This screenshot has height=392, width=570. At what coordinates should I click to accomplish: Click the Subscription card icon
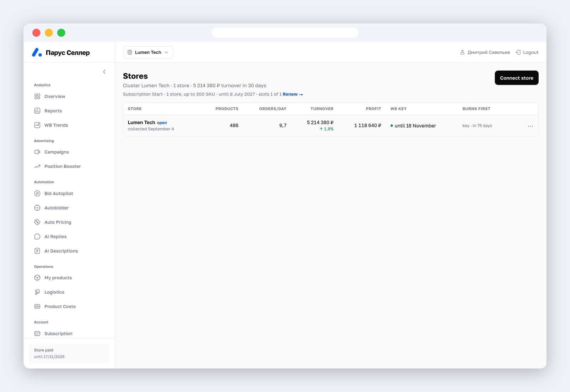37,334
